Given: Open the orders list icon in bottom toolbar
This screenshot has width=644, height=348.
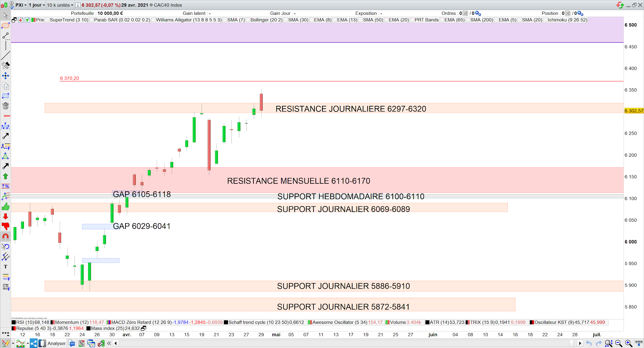Looking at the screenshot, I should tap(81, 343).
